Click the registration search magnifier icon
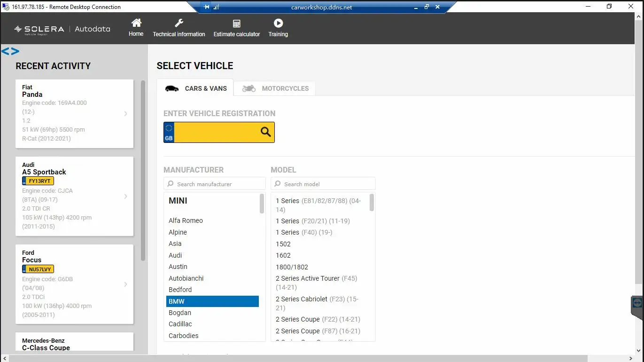This screenshot has width=644, height=362. (266, 132)
